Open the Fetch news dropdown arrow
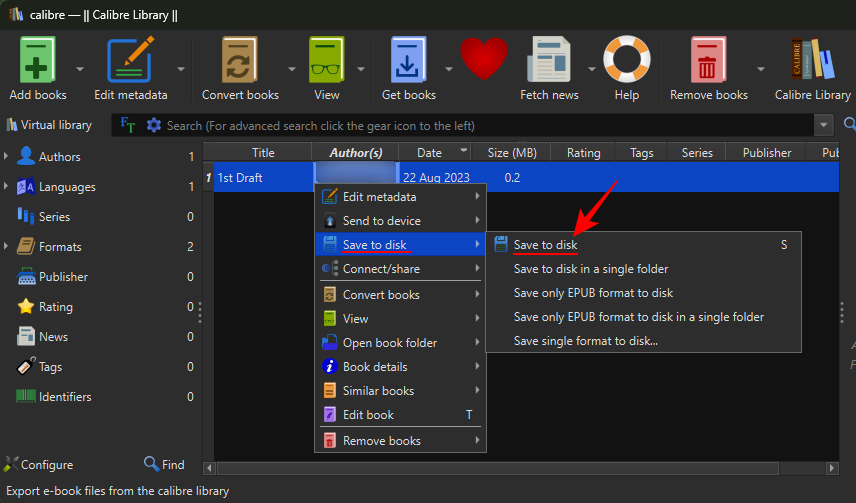 click(591, 69)
